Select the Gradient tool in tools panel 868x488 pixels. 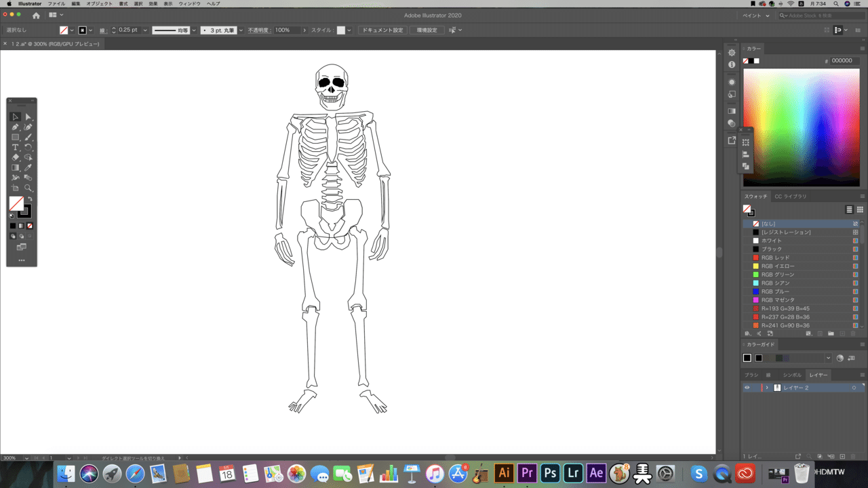coord(16,167)
